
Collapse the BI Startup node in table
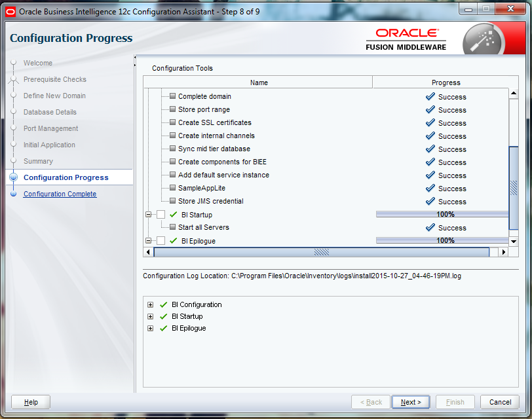coord(148,215)
